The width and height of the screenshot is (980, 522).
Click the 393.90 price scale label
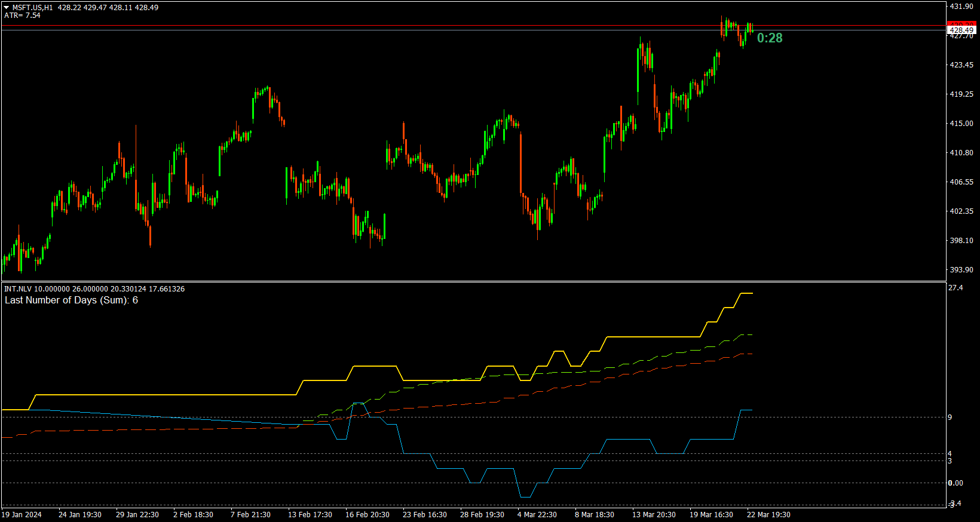[x=961, y=270]
